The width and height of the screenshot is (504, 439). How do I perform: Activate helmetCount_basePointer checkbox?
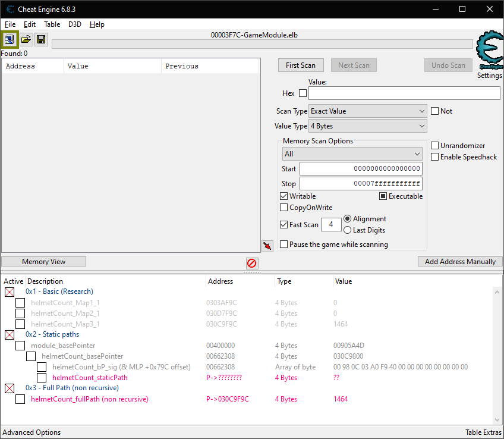pyautogui.click(x=31, y=356)
